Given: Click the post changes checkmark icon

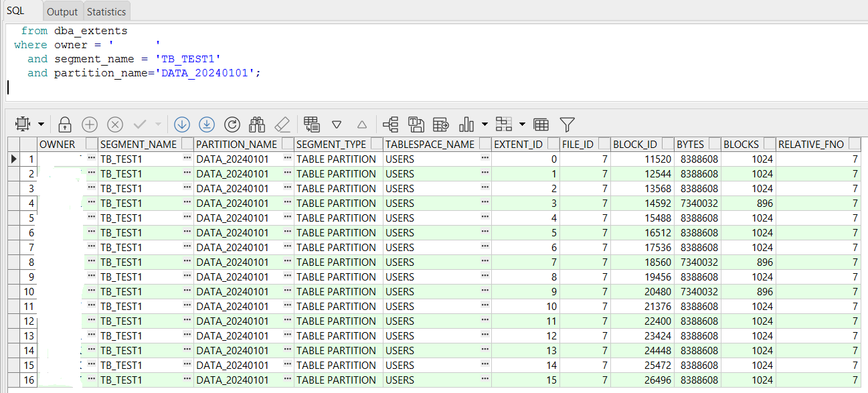Looking at the screenshot, I should (x=141, y=124).
